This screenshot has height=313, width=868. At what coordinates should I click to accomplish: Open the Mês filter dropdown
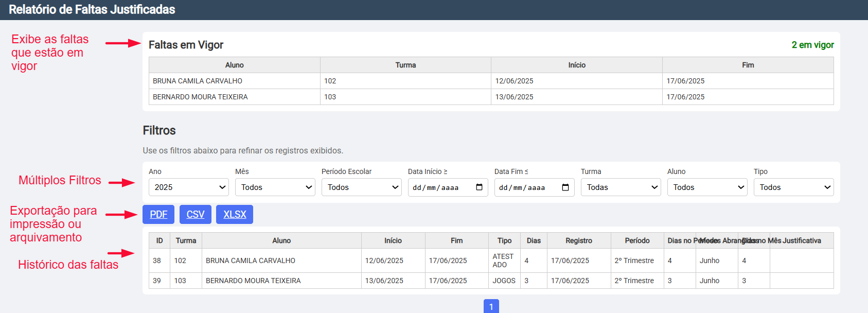pyautogui.click(x=275, y=187)
